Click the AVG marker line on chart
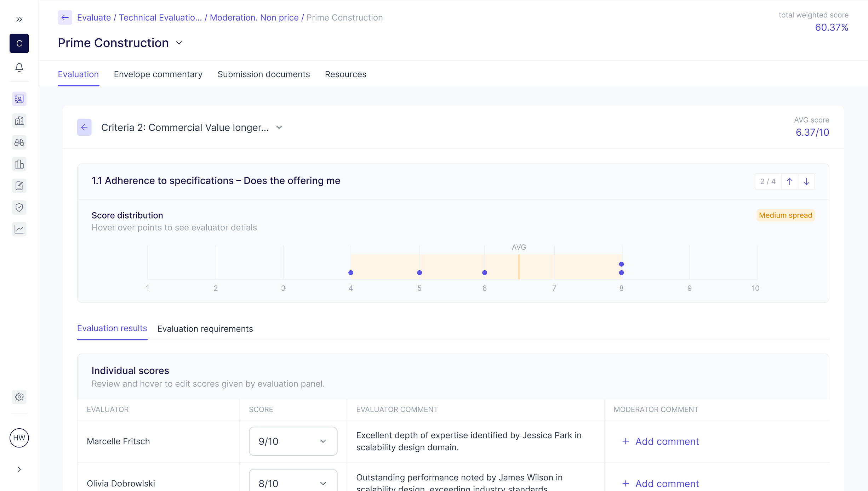The image size is (868, 491). pyautogui.click(x=519, y=267)
